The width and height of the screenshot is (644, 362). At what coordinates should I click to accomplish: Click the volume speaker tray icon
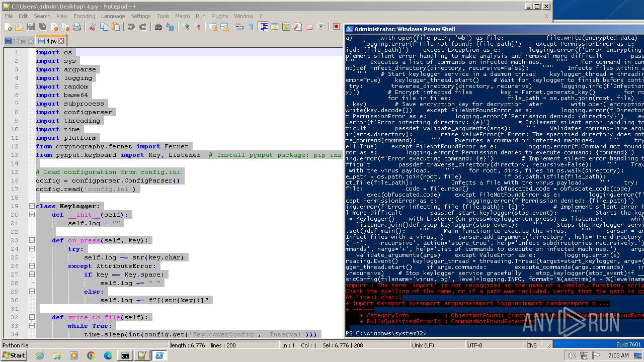point(572,355)
